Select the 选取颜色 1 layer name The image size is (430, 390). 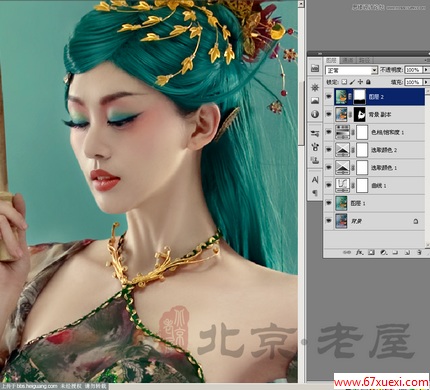[x=384, y=168]
